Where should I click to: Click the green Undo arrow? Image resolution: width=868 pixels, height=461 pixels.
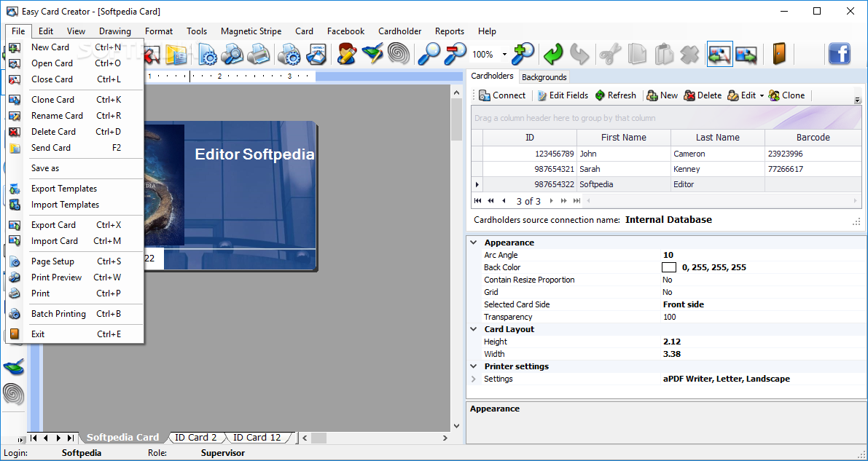(x=553, y=54)
